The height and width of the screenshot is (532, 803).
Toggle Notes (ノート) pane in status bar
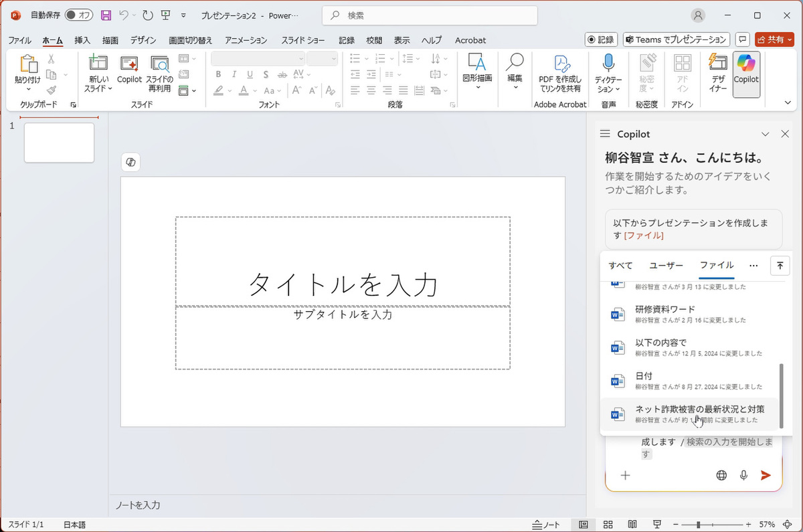546,525
